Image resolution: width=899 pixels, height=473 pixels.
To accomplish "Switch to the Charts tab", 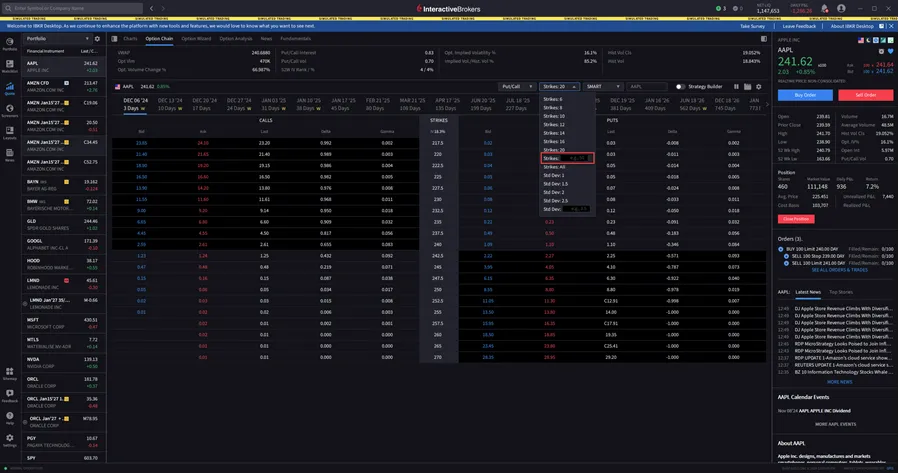I will [130, 38].
